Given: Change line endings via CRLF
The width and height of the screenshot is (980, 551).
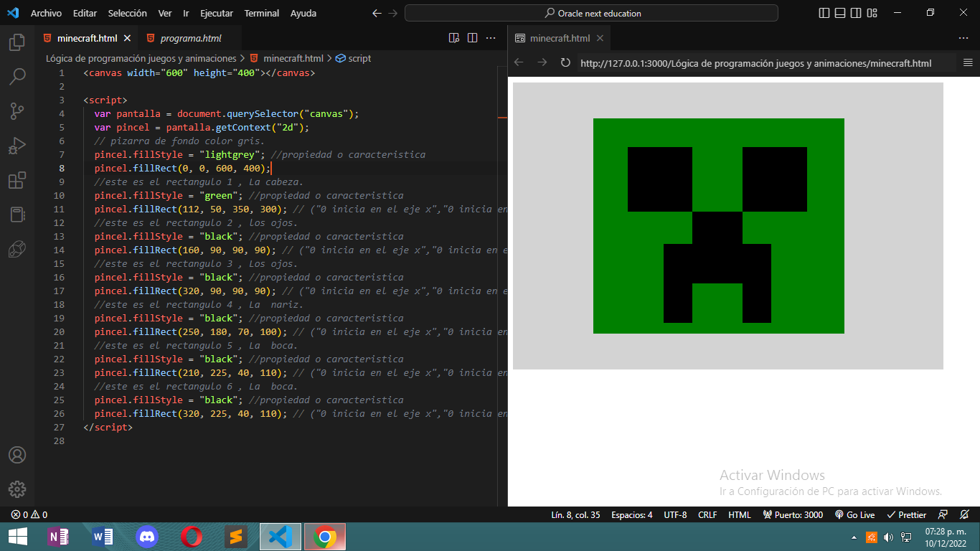Looking at the screenshot, I should coord(707,514).
